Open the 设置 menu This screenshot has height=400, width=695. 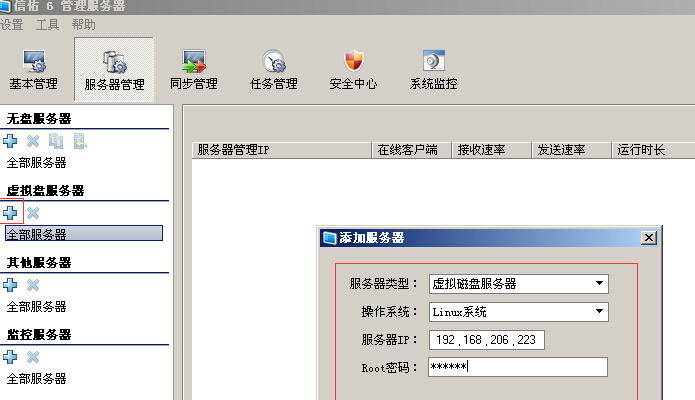(12, 25)
